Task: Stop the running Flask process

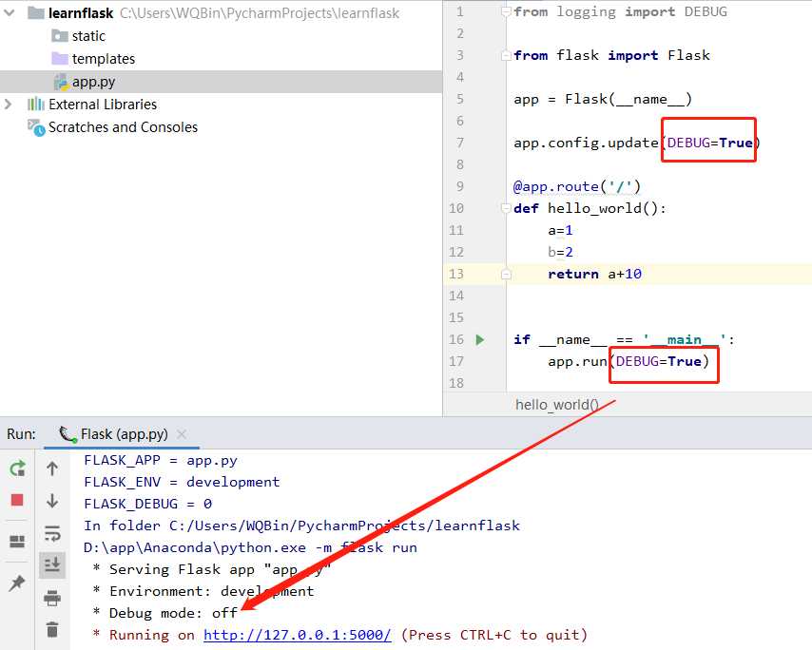Action: (x=17, y=500)
